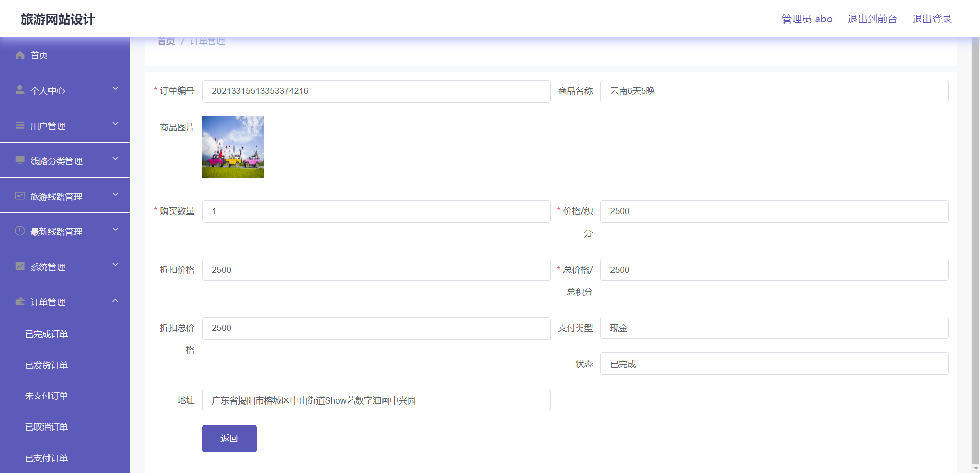Open the 已取消订单 menu entry
Image resolution: width=980 pixels, height=473 pixels.
point(46,427)
